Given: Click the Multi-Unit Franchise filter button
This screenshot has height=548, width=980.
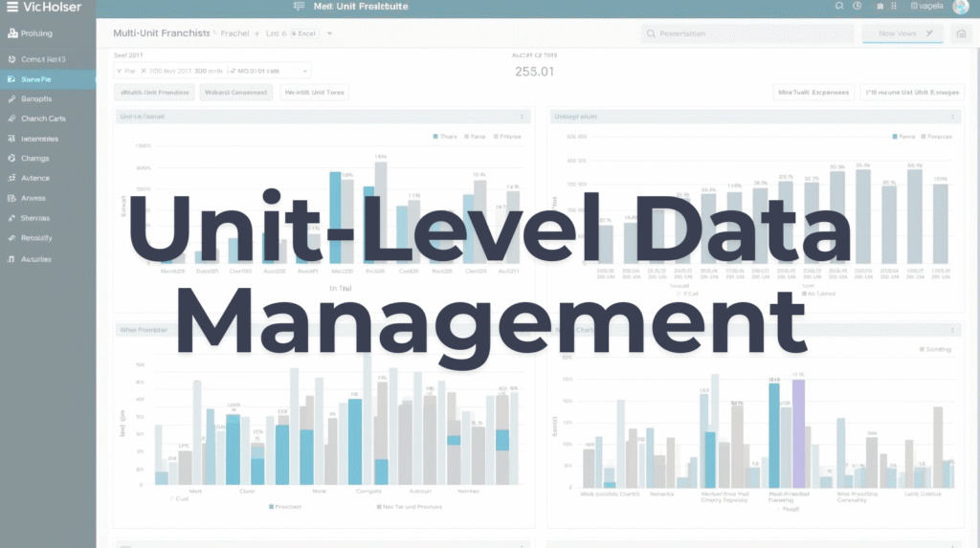Looking at the screenshot, I should click(x=154, y=93).
